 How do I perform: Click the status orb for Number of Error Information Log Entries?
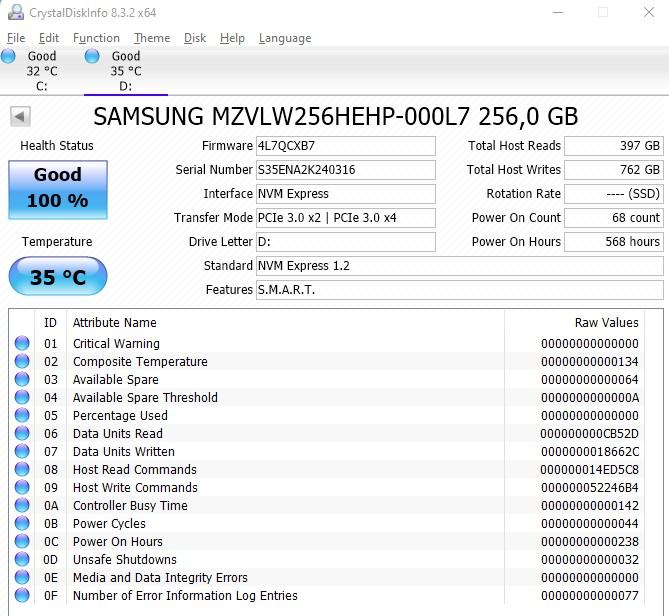(22, 595)
